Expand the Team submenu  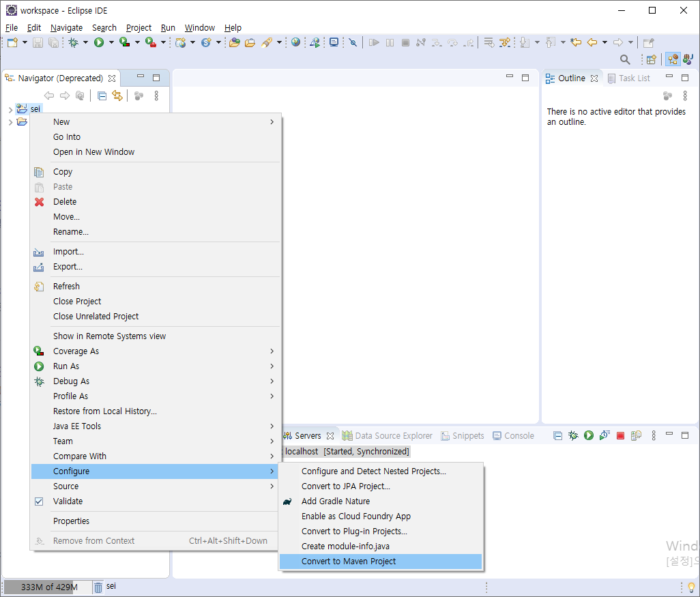click(x=154, y=441)
